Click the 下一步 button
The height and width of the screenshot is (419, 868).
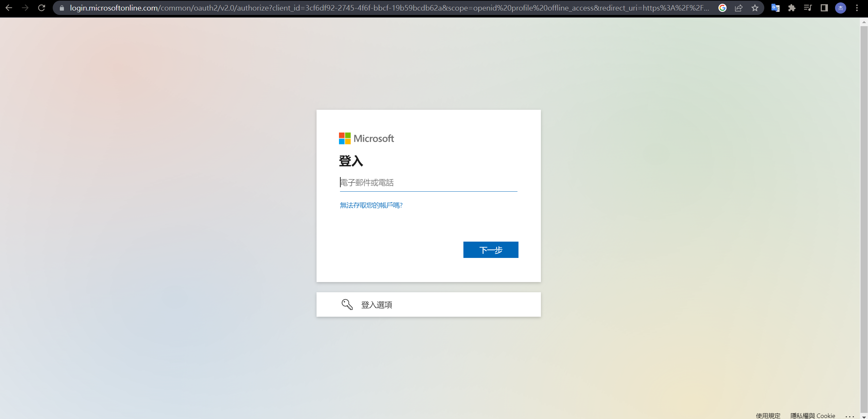pos(491,250)
